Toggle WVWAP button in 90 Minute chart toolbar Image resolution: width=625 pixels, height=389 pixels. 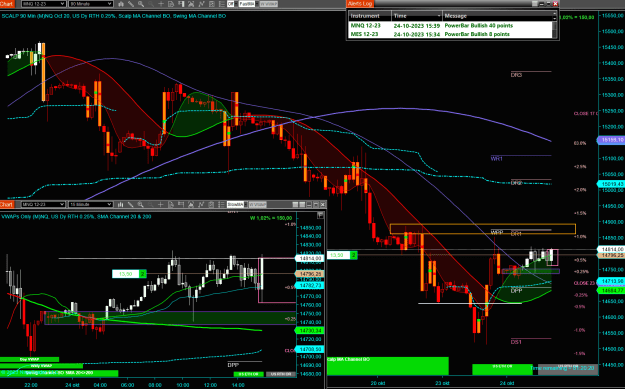(x=269, y=4)
